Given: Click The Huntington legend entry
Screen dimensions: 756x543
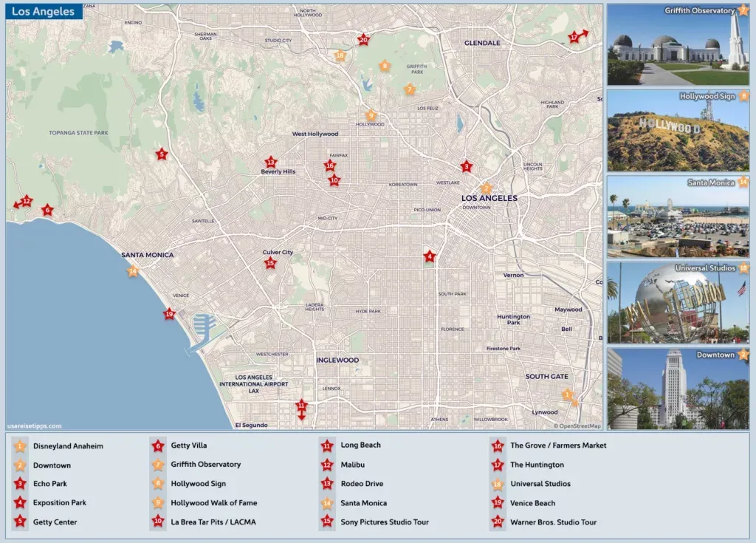Looking at the screenshot, I should [x=536, y=465].
